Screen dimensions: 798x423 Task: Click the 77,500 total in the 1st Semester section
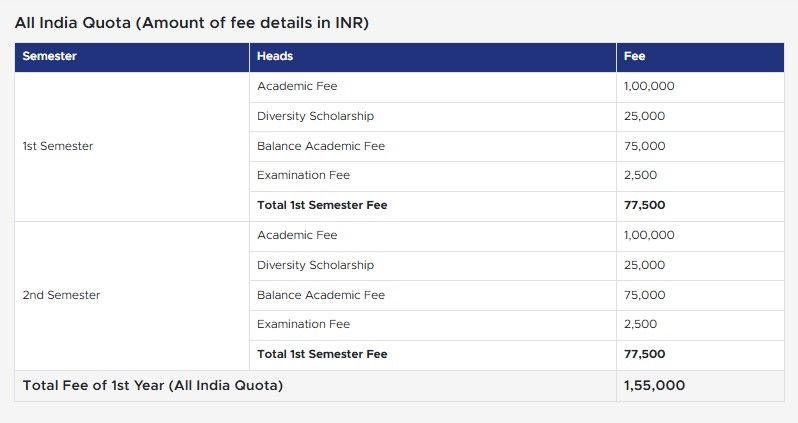(x=644, y=205)
